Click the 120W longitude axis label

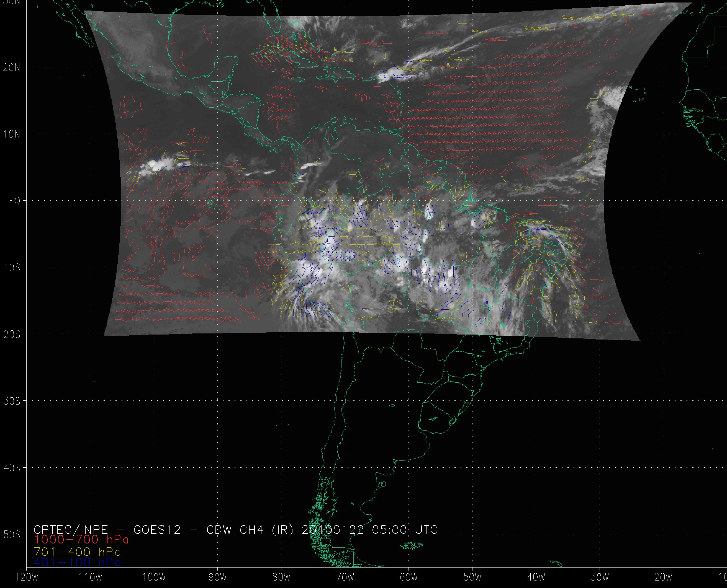(x=27, y=577)
